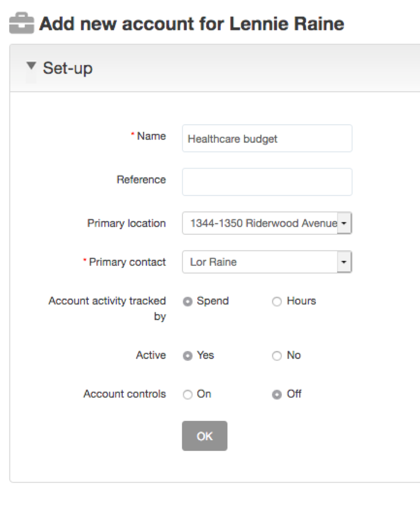Set Active to Yes
Image resolution: width=420 pixels, height=507 pixels.
188,356
